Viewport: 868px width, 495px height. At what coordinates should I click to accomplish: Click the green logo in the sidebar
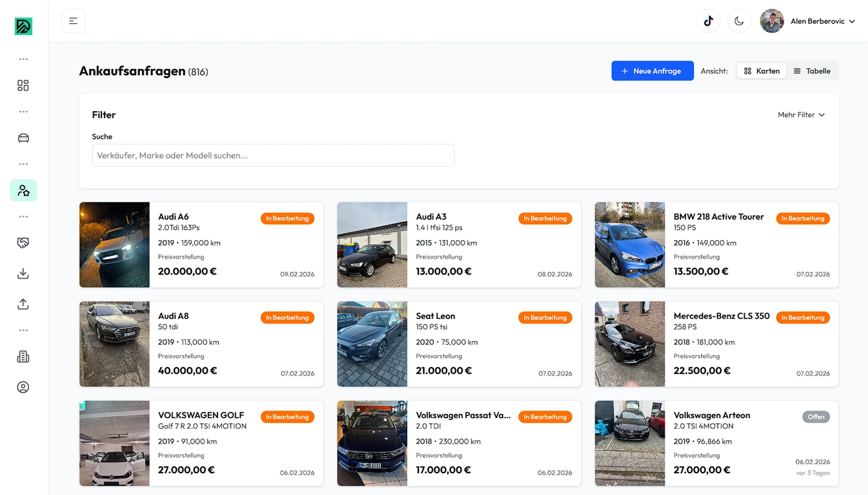tap(23, 26)
